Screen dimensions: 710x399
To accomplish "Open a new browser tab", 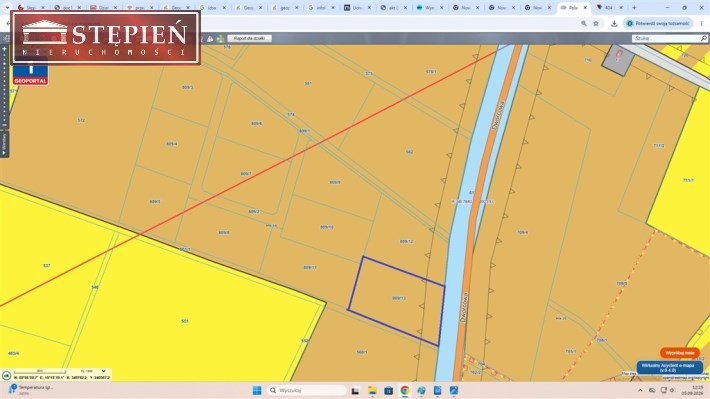I will pyautogui.click(x=634, y=8).
